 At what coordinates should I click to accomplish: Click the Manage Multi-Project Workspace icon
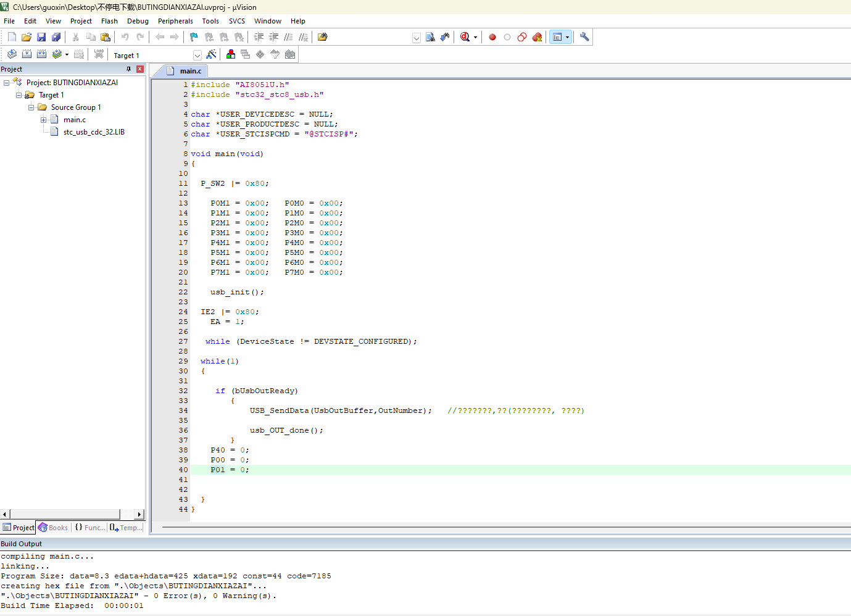click(246, 54)
